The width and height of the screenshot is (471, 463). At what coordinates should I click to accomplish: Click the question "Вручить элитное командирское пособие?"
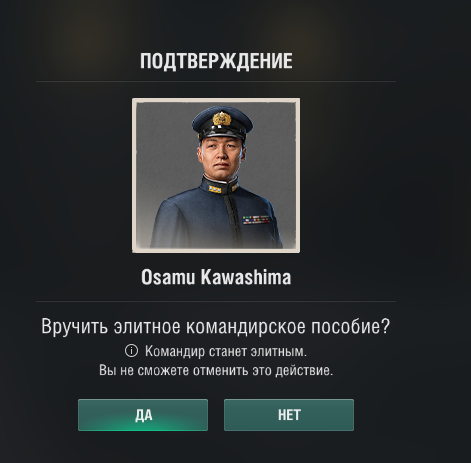coord(215,326)
